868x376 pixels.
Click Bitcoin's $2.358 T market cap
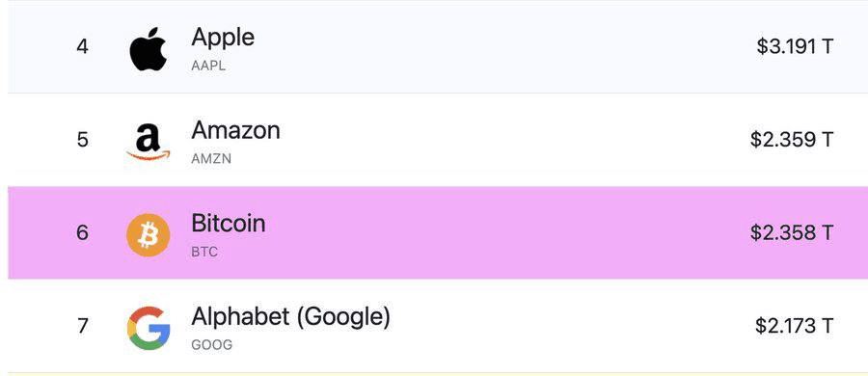791,232
